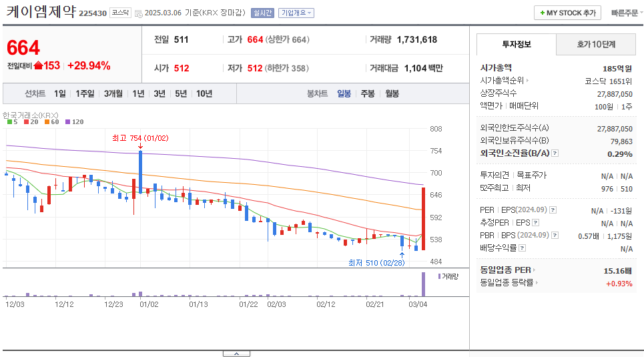644x357 pixels.
Task: Select the 주봉 candlestick chart
Action: (x=368, y=93)
